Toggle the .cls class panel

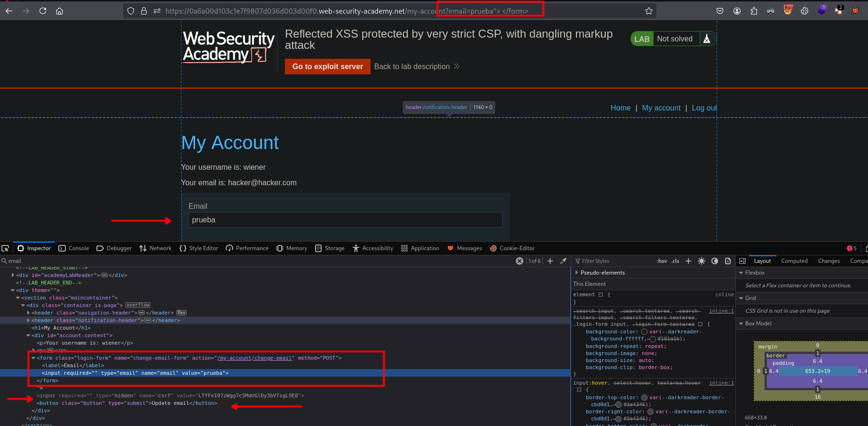tap(675, 261)
